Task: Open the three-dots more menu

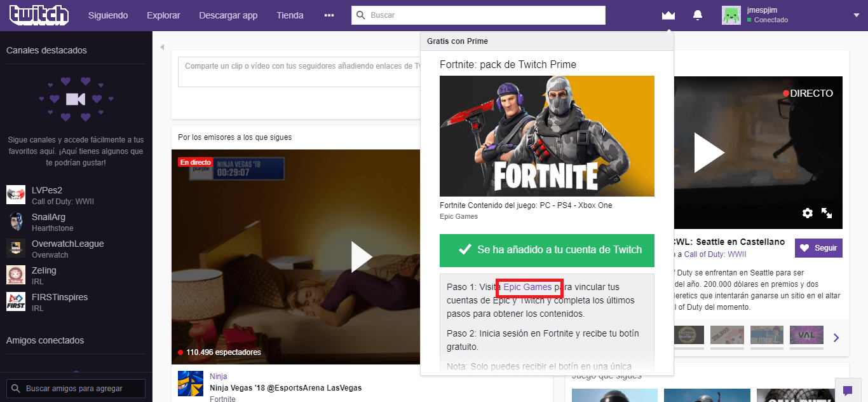Action: 329,15
